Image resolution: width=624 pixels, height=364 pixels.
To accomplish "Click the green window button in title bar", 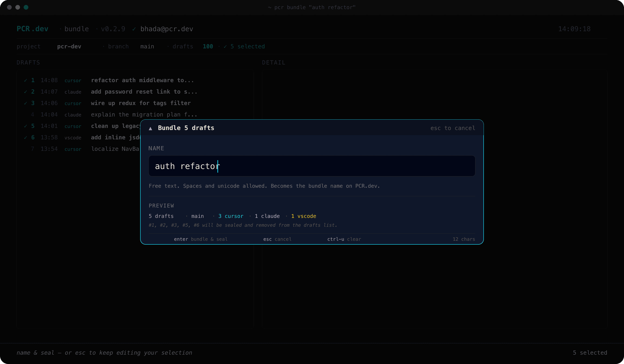I will pyautogui.click(x=26, y=7).
